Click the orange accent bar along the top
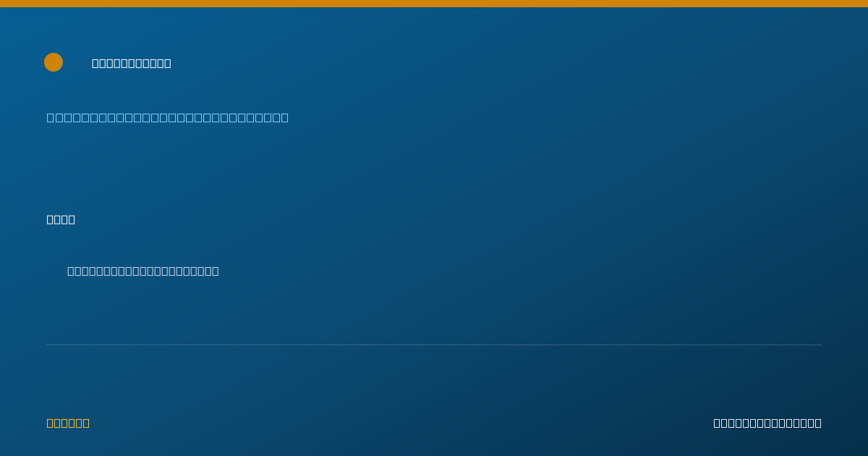The width and height of the screenshot is (868, 456). (434, 4)
